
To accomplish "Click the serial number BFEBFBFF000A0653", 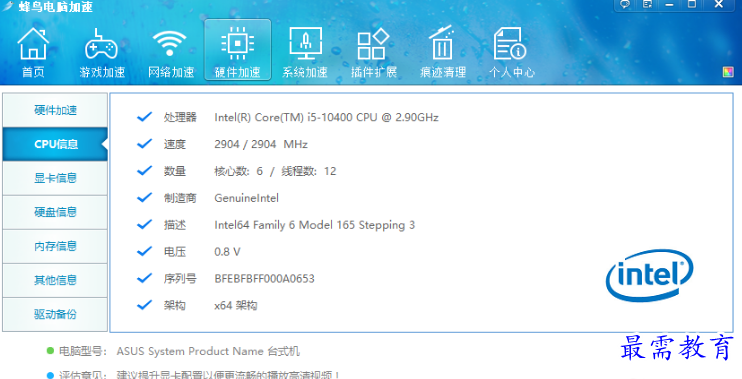I will tap(264, 279).
